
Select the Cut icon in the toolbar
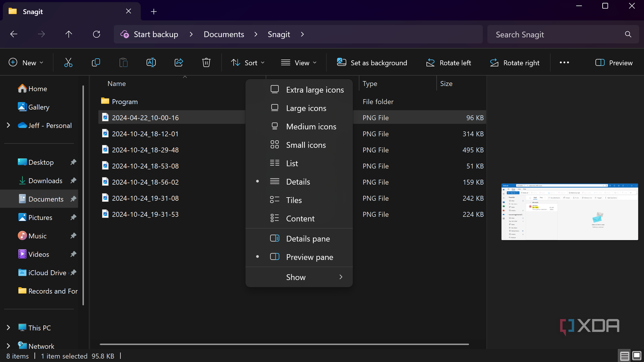click(68, 62)
